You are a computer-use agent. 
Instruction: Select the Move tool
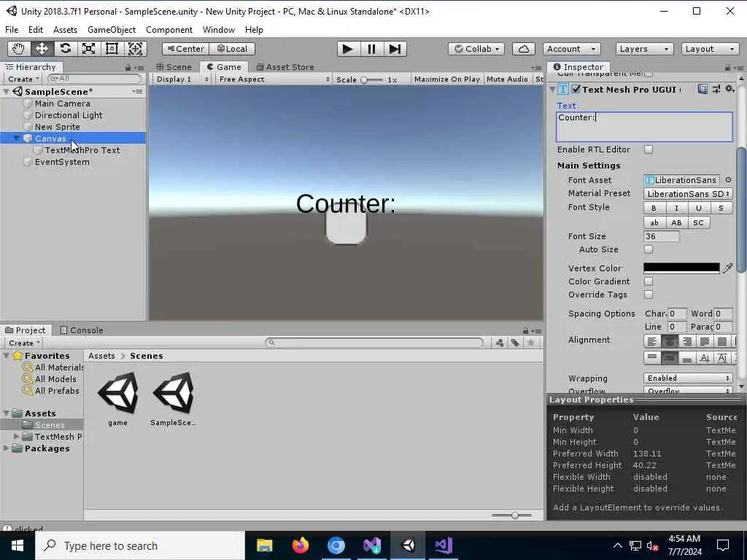(42, 49)
